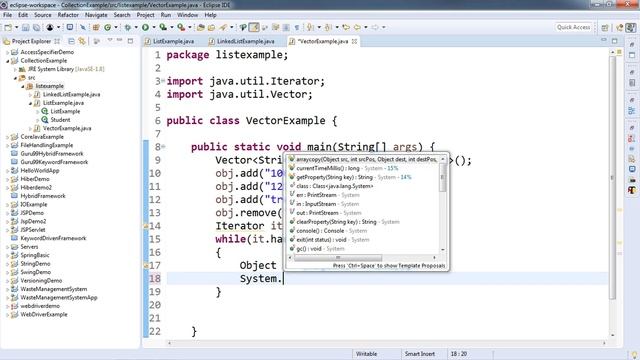Click the Forward navigation arrow icon
Image resolution: width=640 pixels, height=360 pixels.
[x=375, y=27]
